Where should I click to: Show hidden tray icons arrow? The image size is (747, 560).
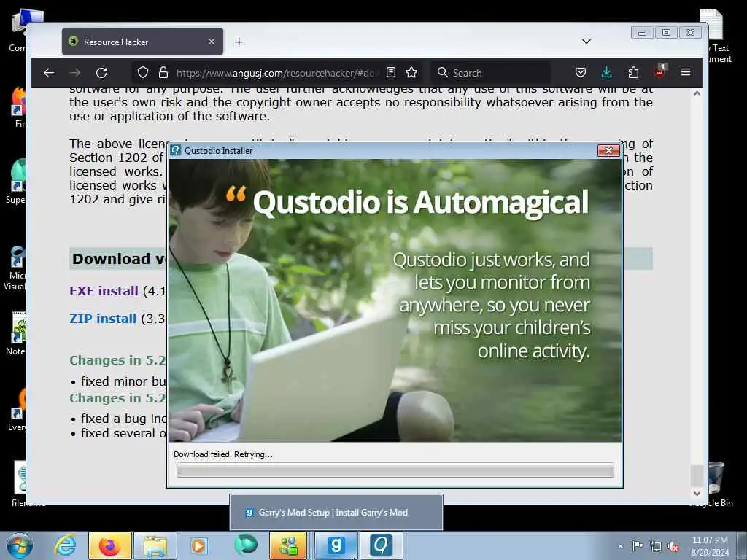620,546
